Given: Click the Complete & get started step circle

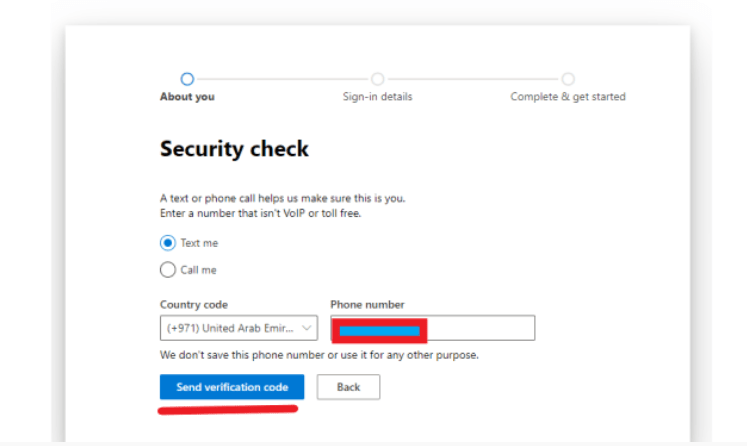Looking at the screenshot, I should (x=568, y=79).
